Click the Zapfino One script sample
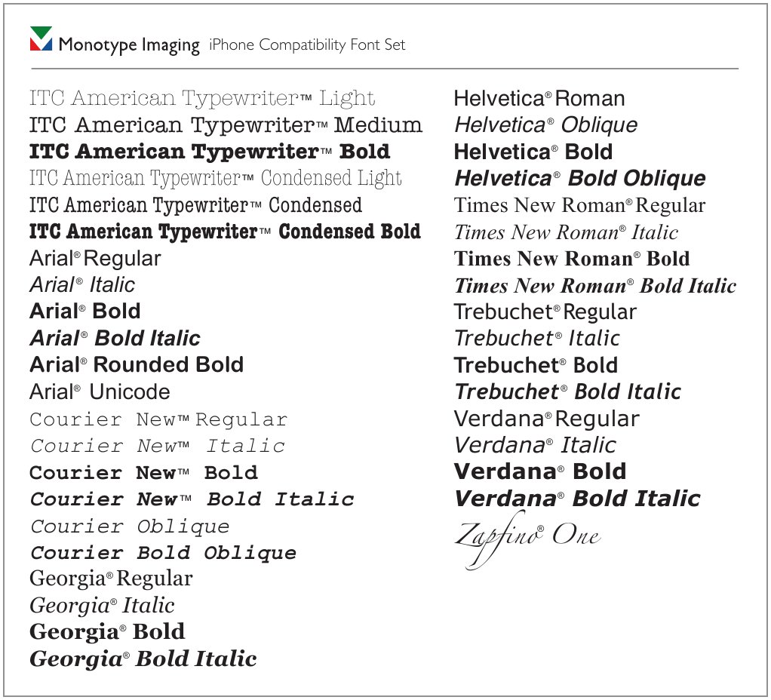 tap(528, 537)
